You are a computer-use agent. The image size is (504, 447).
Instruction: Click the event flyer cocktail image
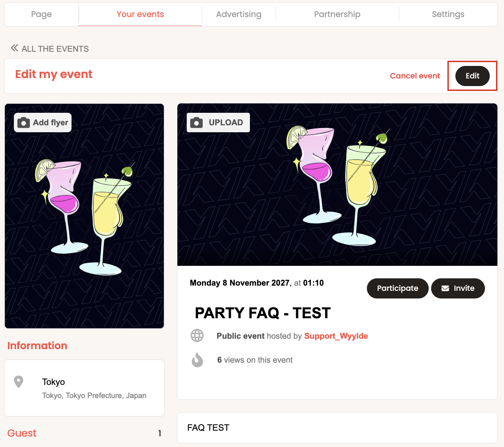point(84,216)
